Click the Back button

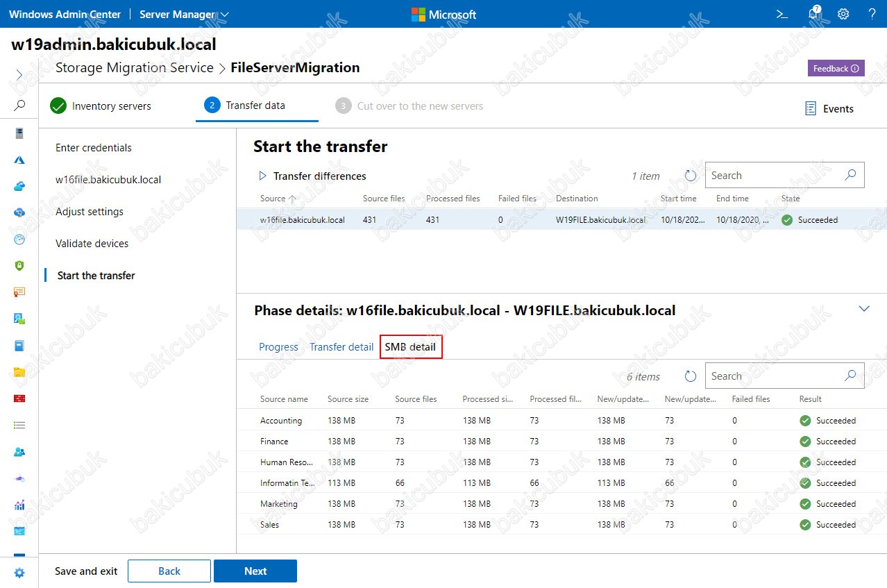[169, 571]
